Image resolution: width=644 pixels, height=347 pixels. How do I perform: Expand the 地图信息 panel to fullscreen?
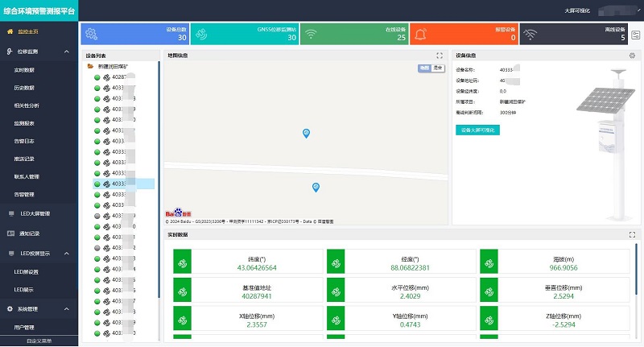440,56
